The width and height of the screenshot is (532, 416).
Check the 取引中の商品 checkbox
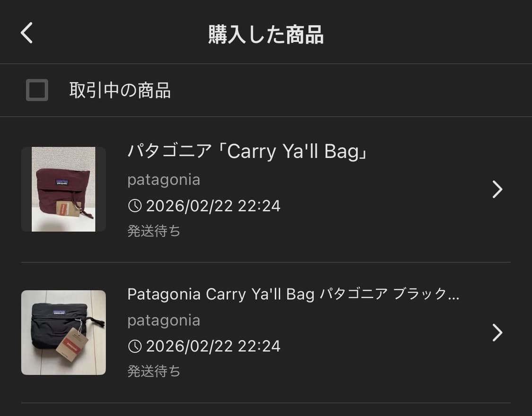click(x=37, y=90)
